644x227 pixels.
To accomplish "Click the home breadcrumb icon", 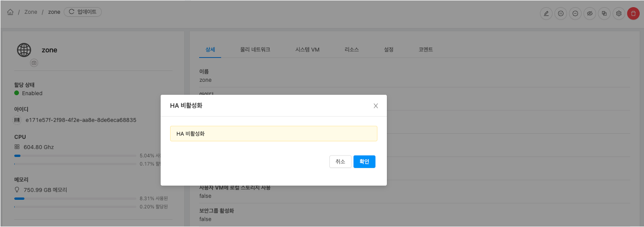I will tap(10, 12).
